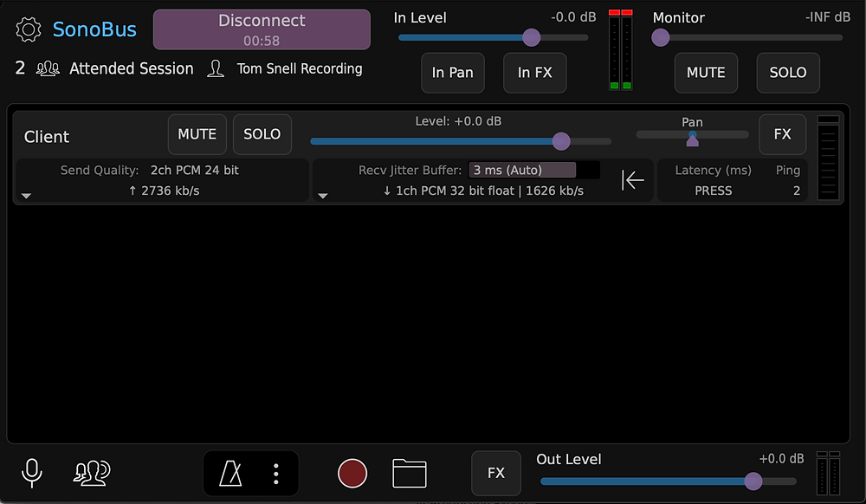Viewport: 866px width, 504px height.
Task: Open the 3 ms (Auto) jitter buffer dropdown
Action: [533, 170]
